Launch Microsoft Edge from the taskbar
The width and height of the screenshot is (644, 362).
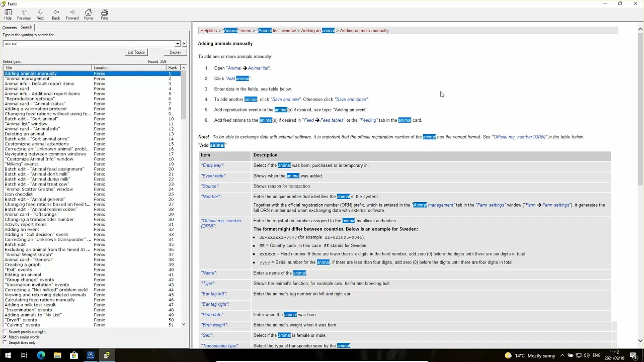pyautogui.click(x=41, y=355)
